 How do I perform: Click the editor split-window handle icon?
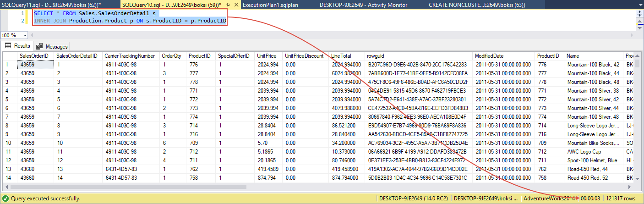pyautogui.click(x=640, y=14)
